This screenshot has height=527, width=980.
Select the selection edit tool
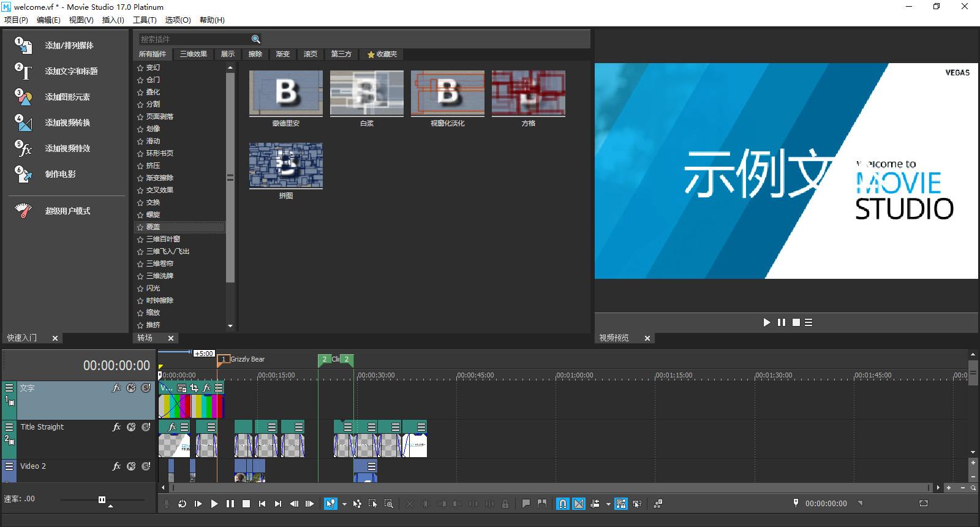(372, 504)
